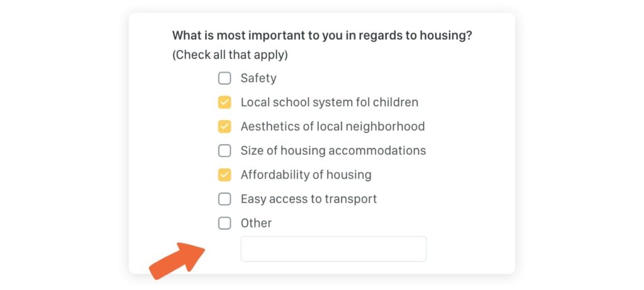Uncheck the Aesthetics of local neighborhood checkbox
Viewport: 644px width, 290px height.
click(225, 126)
